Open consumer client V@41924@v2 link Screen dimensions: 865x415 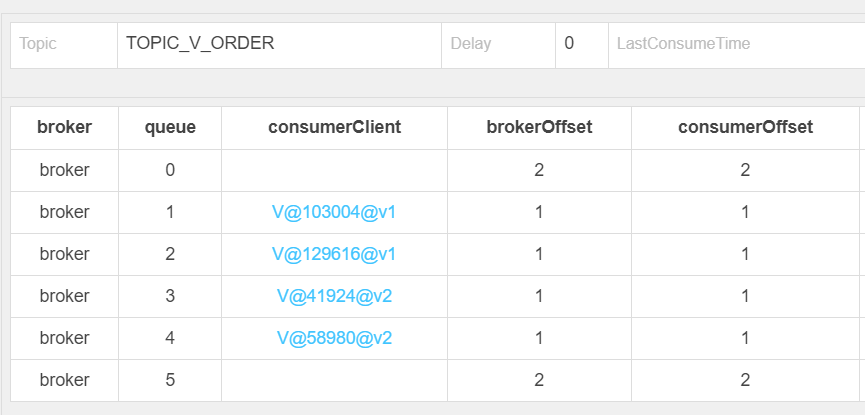(334, 296)
